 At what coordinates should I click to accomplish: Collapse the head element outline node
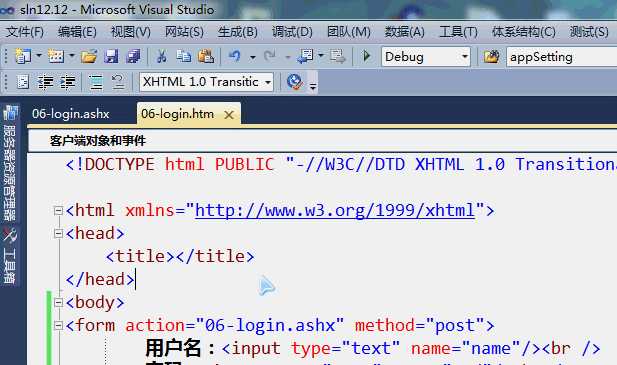[x=58, y=234]
